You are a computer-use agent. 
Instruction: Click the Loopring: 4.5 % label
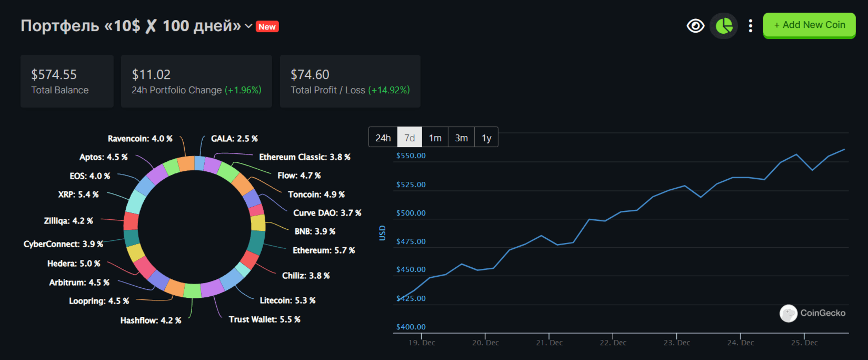[99, 301]
